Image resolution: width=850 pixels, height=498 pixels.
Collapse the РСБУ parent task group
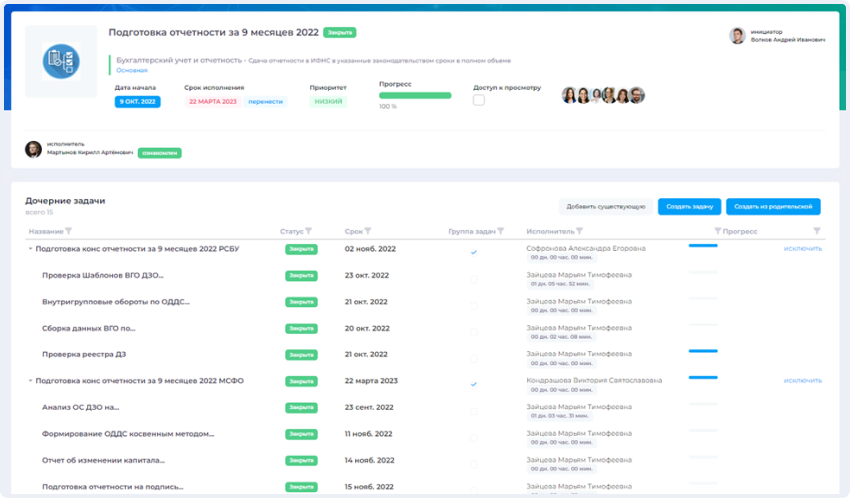click(x=30, y=249)
